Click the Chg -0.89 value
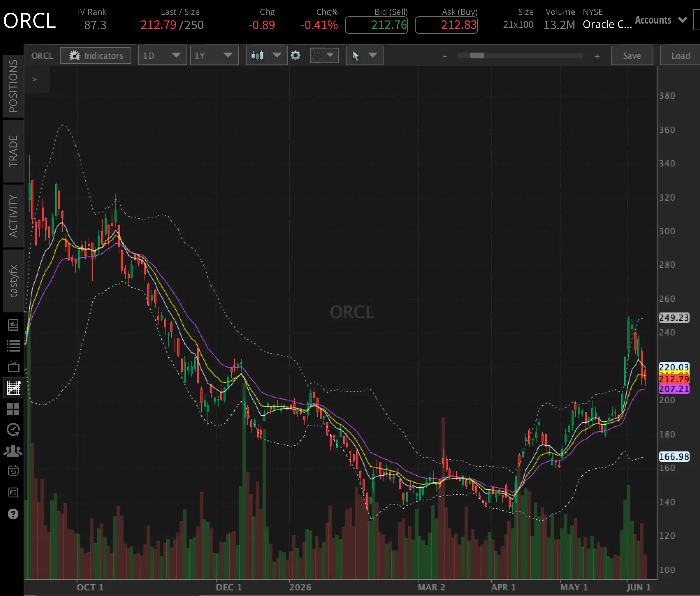This screenshot has width=700, height=596. pos(261,25)
